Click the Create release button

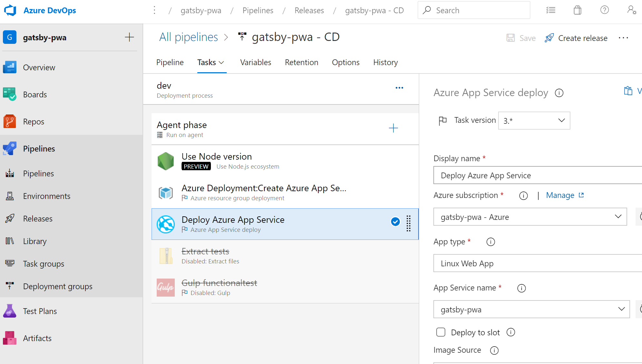(576, 37)
